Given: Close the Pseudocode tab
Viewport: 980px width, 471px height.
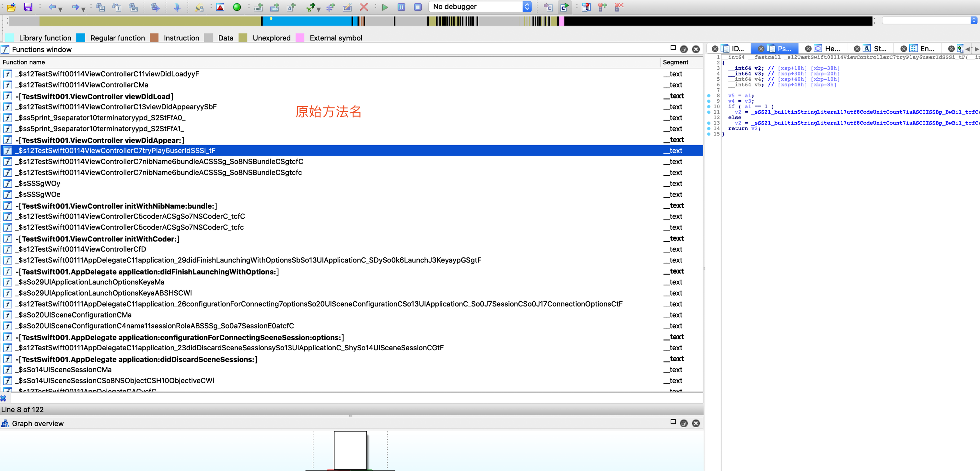Looking at the screenshot, I should click(761, 49).
